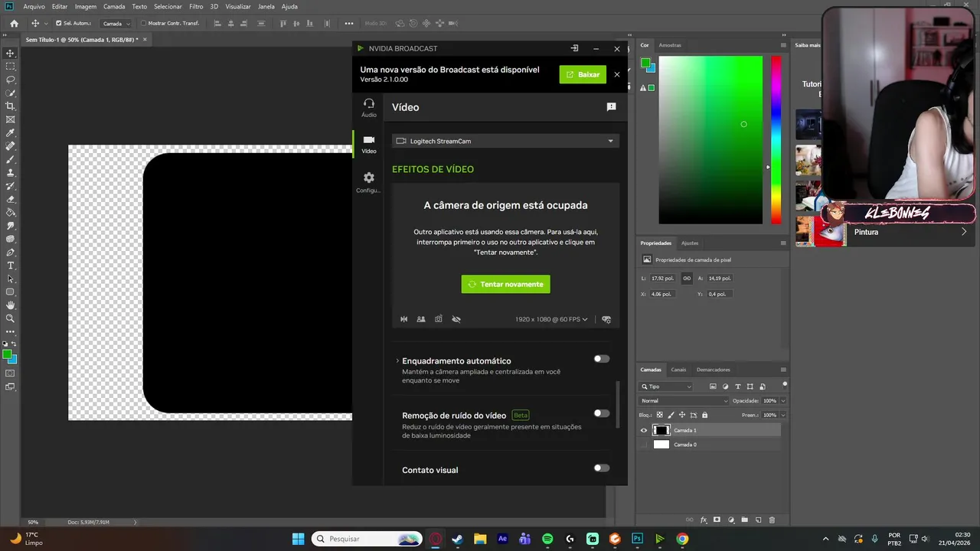Screen dimensions: 980x551
Task: Open the Arquivo menu
Action: [x=34, y=6]
